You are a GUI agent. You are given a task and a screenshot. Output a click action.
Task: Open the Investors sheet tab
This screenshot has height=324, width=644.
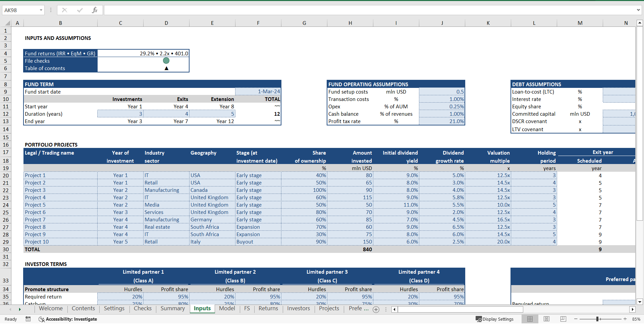tap(299, 309)
